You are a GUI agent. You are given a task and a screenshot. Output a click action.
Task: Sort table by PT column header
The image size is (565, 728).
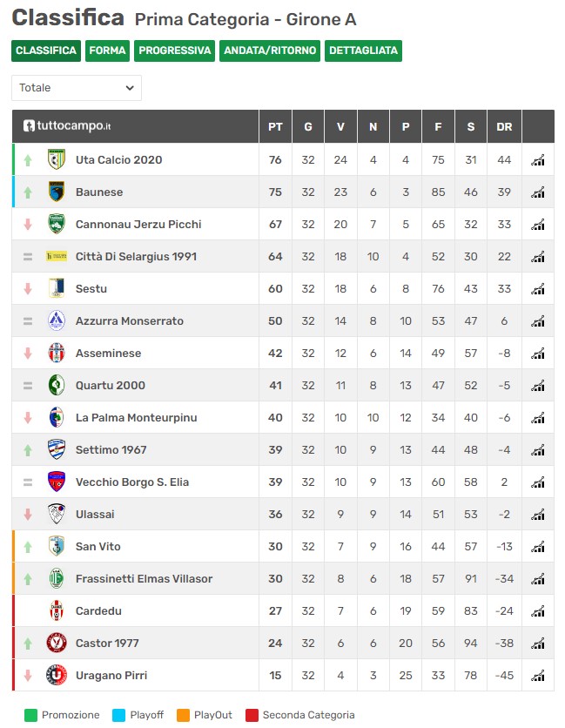click(275, 126)
